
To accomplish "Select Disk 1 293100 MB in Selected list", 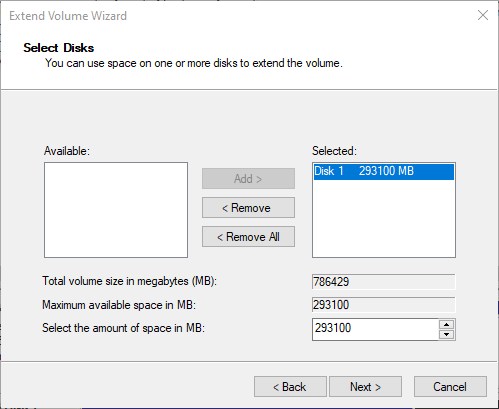I will click(384, 171).
